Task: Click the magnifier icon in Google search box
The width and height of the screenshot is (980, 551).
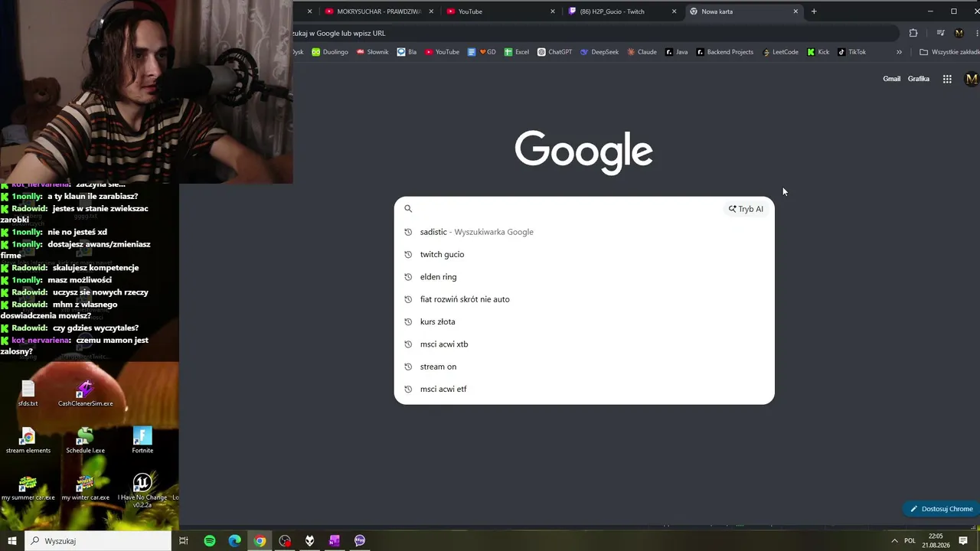Action: [x=408, y=209]
